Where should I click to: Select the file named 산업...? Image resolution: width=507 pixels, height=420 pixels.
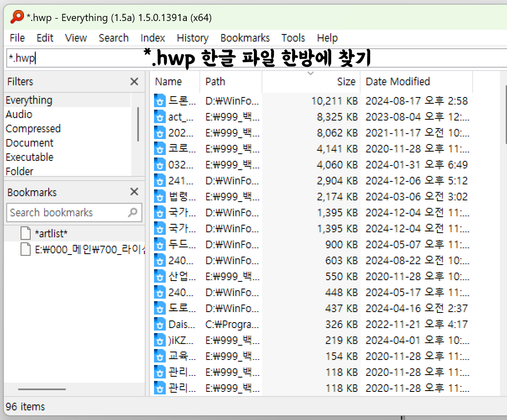[182, 276]
